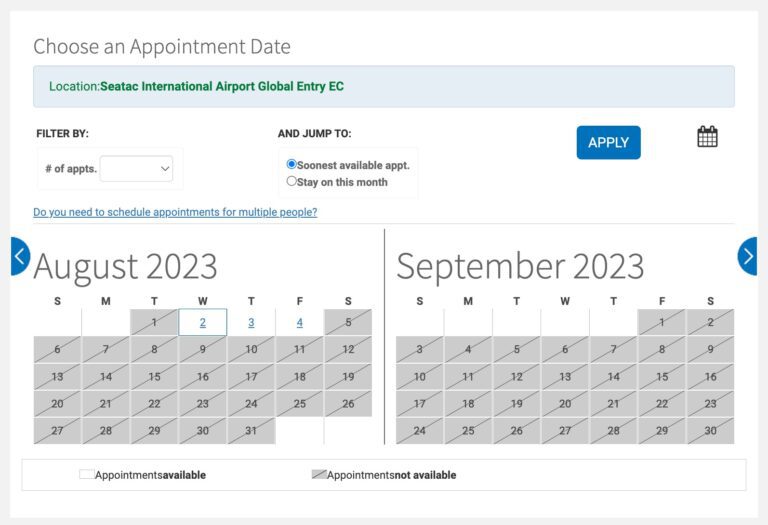Click unavailable September 30 cell
Viewport: 768px width, 525px height.
(710, 430)
